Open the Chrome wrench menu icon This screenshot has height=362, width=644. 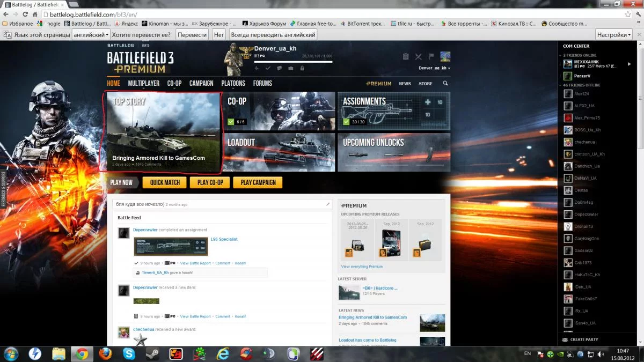(638, 14)
